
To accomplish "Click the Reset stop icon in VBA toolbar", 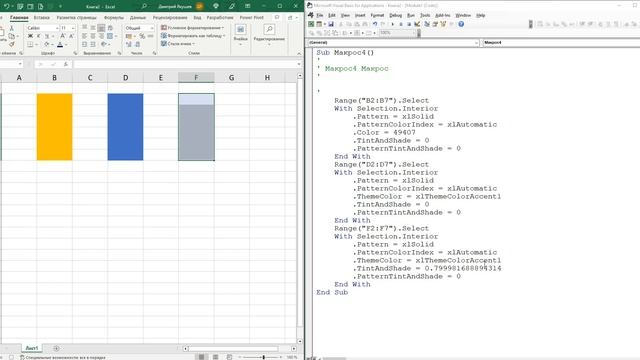I will [x=409, y=24].
